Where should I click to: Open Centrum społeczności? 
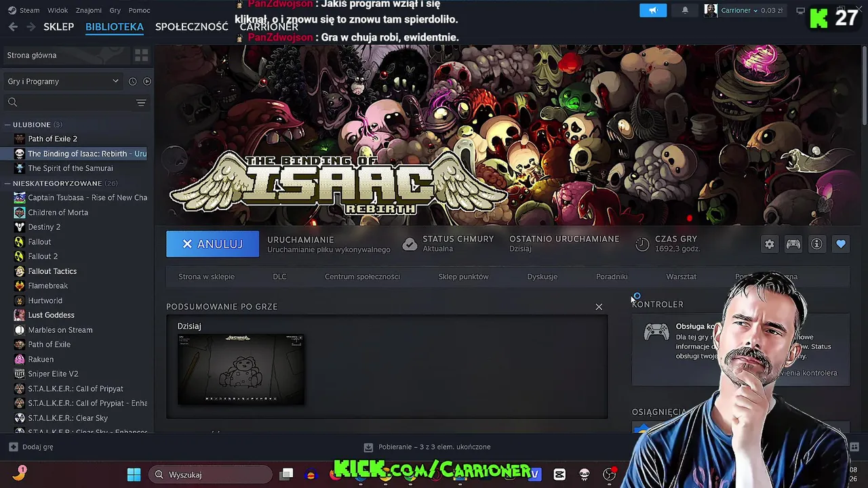[362, 277]
